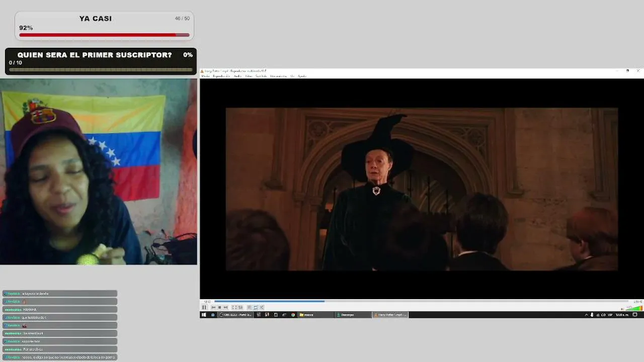
Task: Open the taskbar clock
Action: 622,315
